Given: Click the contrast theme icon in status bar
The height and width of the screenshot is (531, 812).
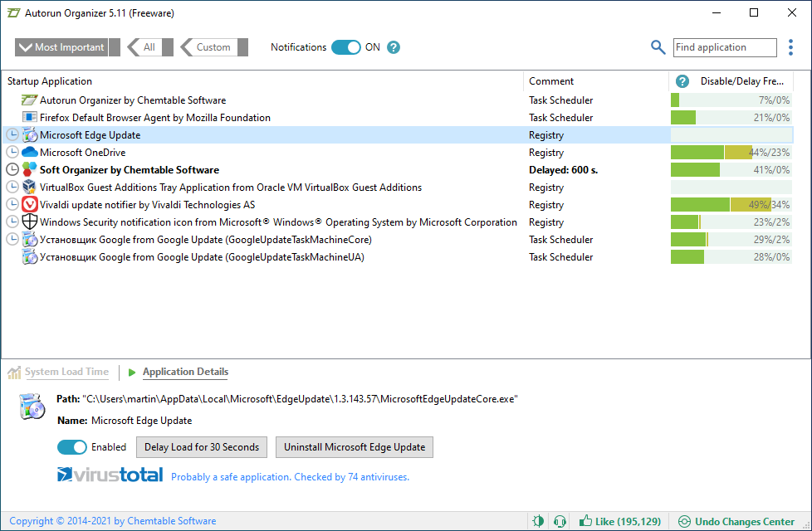Looking at the screenshot, I should (538, 521).
